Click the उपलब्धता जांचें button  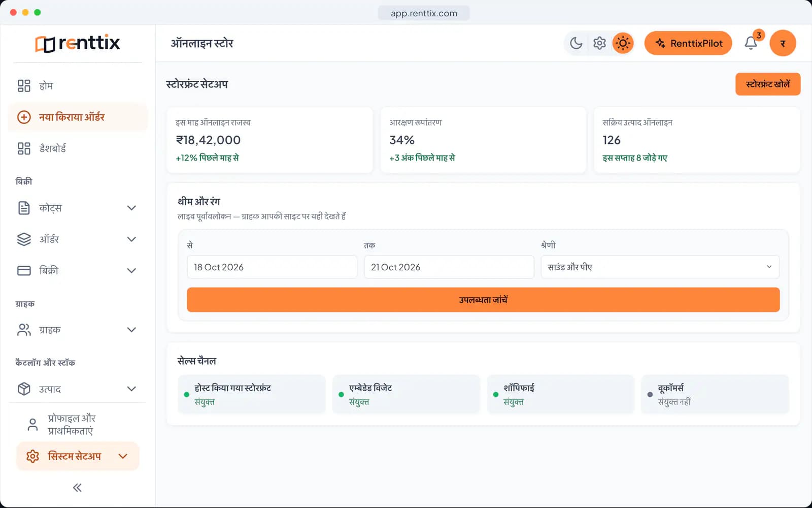[x=483, y=300]
